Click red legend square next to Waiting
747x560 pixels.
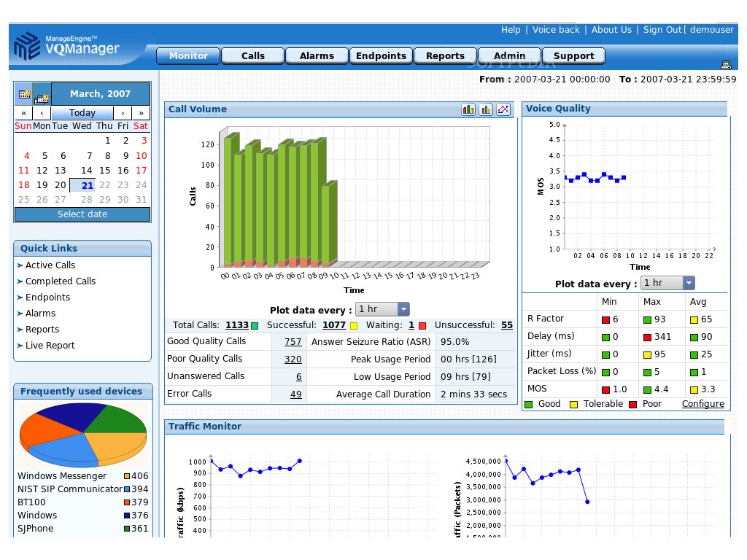click(422, 326)
